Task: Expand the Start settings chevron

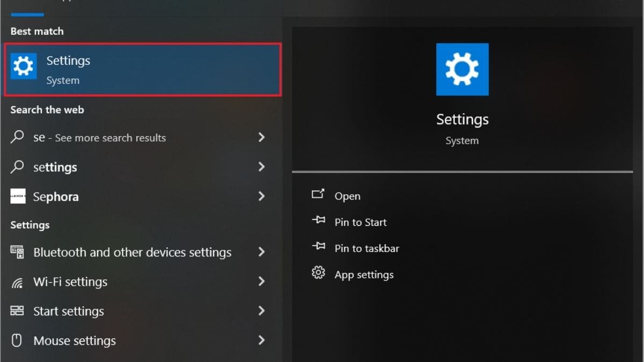Action: tap(261, 311)
